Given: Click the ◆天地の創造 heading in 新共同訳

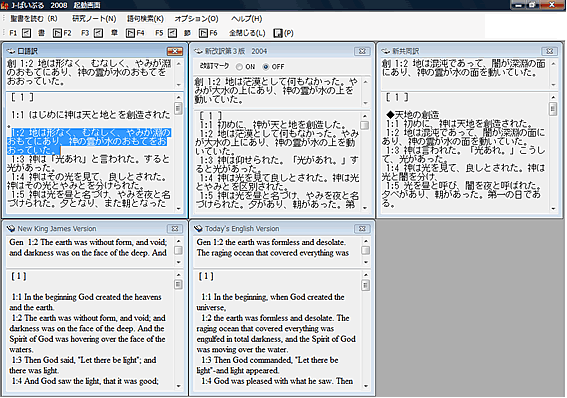Looking at the screenshot, I should (413, 115).
